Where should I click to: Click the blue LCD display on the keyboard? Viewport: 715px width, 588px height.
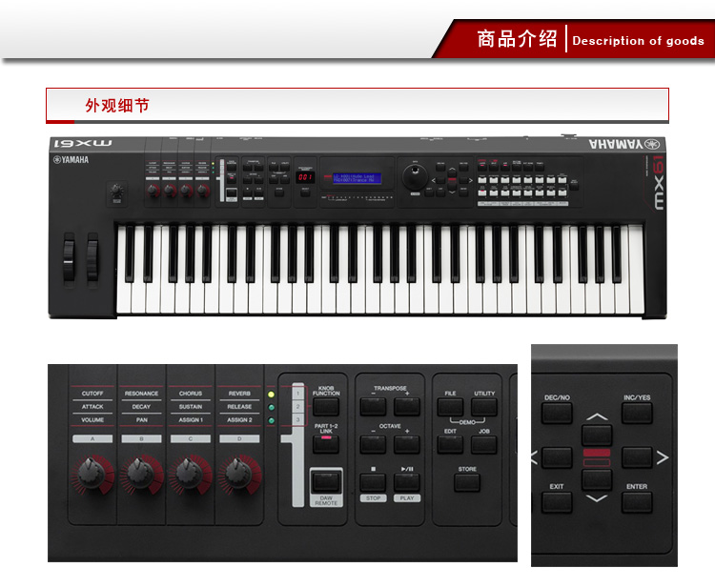357,178
